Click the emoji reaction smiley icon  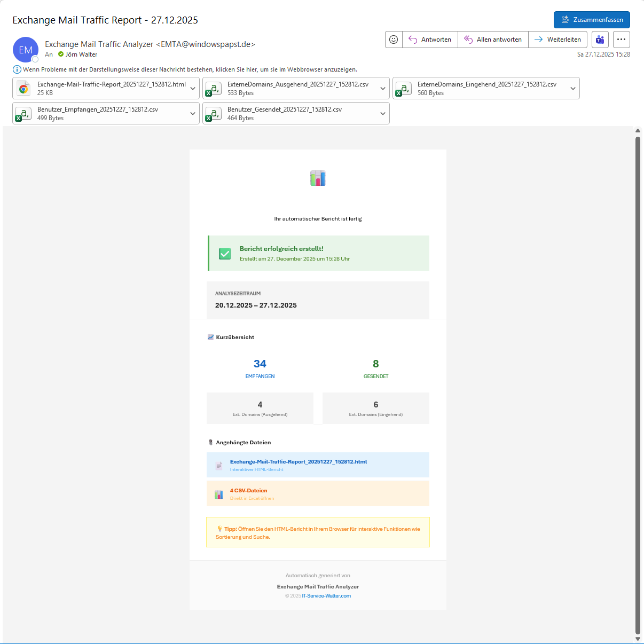pyautogui.click(x=394, y=40)
